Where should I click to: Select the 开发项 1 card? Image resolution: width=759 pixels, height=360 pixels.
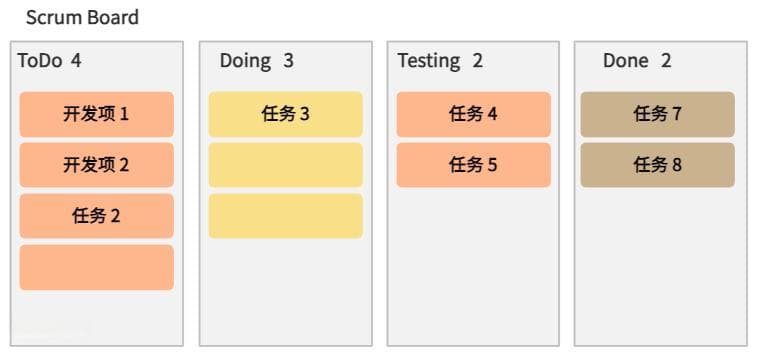[97, 114]
